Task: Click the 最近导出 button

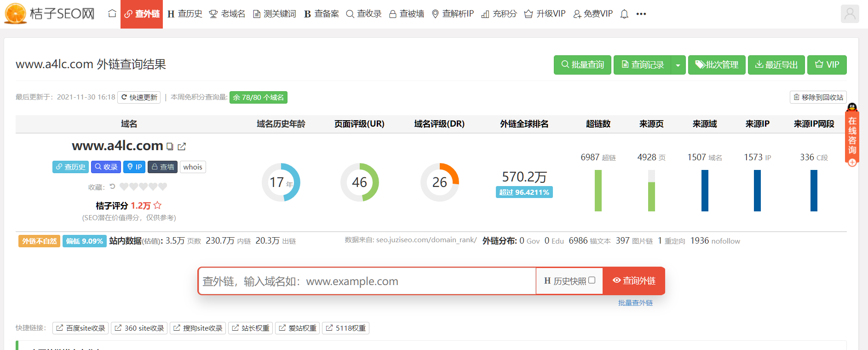Action: pyautogui.click(x=776, y=65)
